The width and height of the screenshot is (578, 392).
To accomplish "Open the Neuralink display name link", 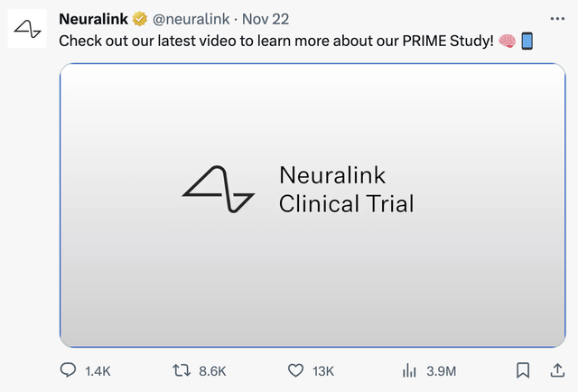I will [x=93, y=18].
